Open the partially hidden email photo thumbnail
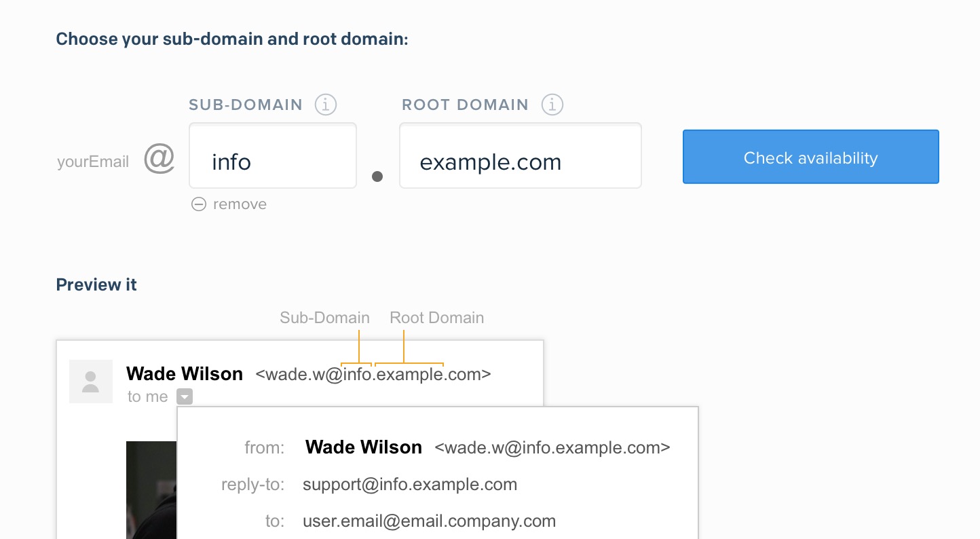The height and width of the screenshot is (539, 980). 151,489
